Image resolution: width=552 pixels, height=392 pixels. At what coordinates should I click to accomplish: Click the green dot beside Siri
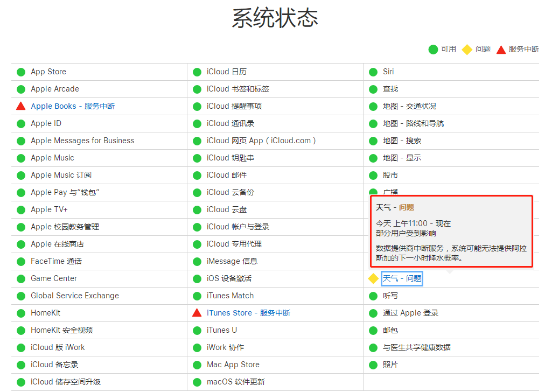coord(373,72)
